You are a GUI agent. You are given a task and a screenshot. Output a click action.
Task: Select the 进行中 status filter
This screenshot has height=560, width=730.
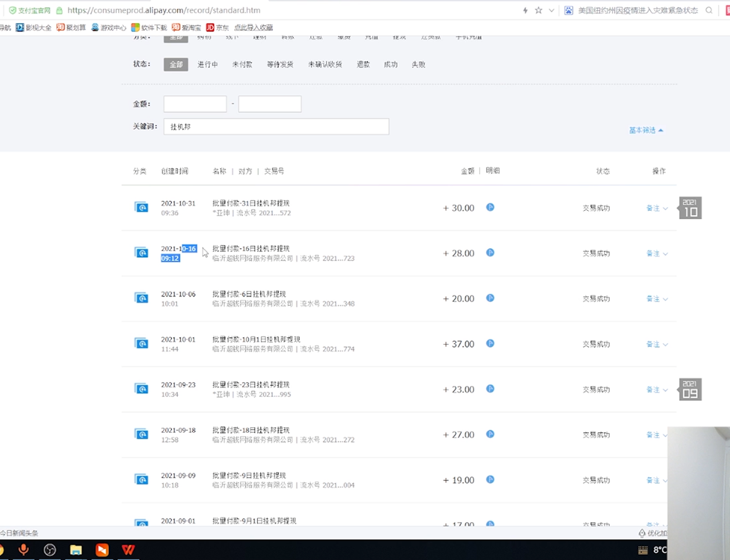207,64
